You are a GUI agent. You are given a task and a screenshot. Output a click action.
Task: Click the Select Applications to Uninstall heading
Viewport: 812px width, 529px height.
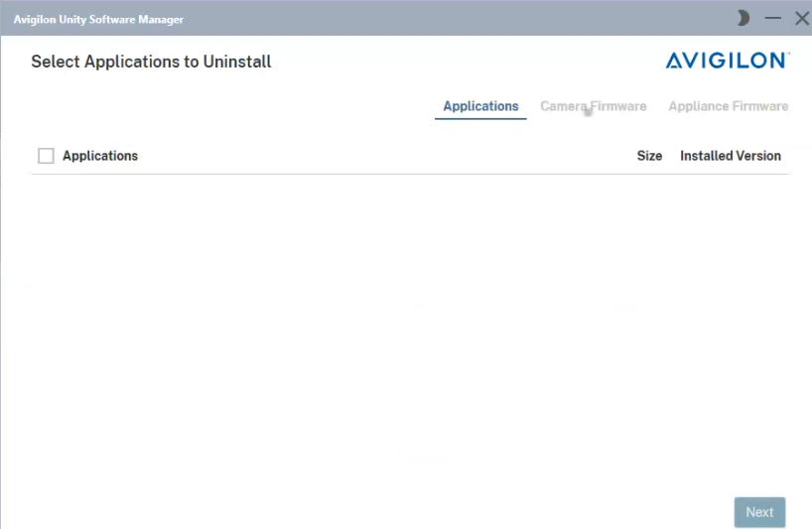151,62
